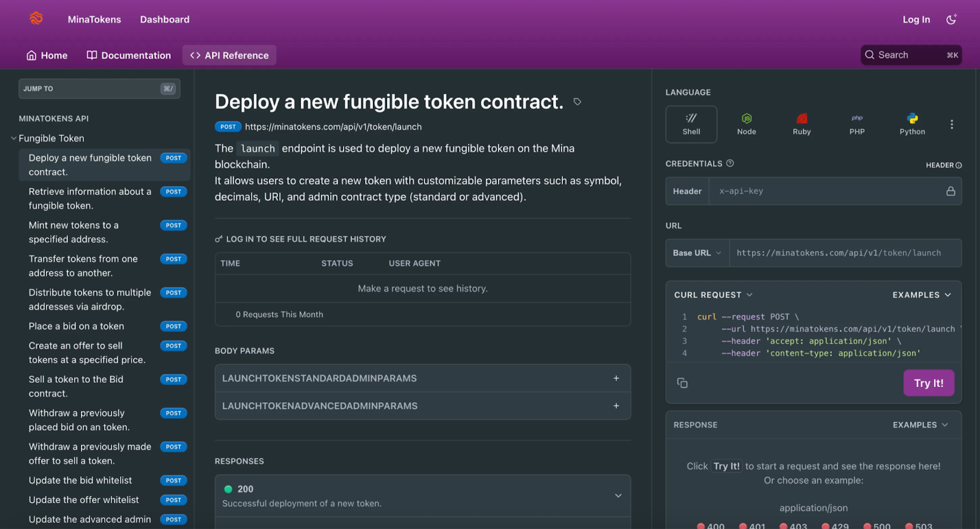This screenshot has height=529, width=980.
Task: Select the Node language icon
Action: coord(747,118)
